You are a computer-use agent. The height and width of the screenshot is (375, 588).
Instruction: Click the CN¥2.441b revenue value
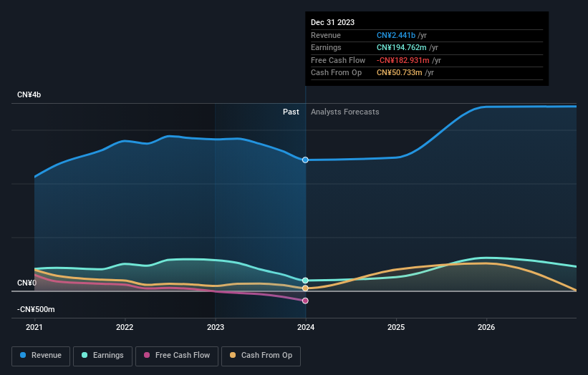396,35
